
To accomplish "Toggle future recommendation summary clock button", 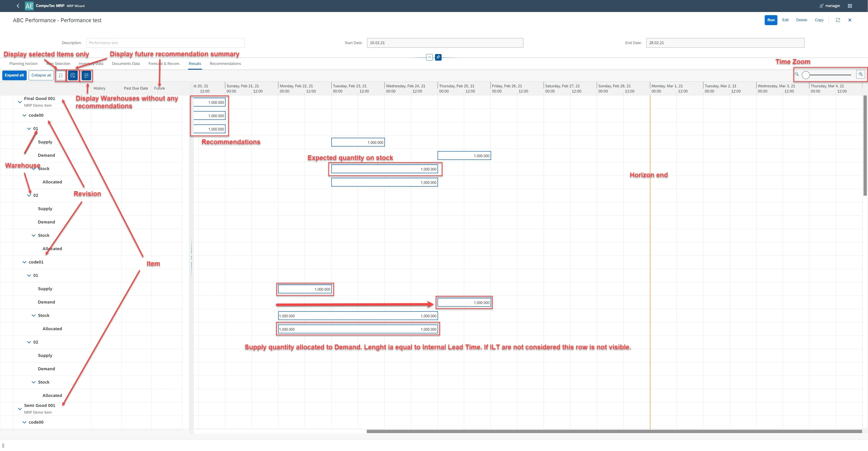I will pyautogui.click(x=73, y=75).
